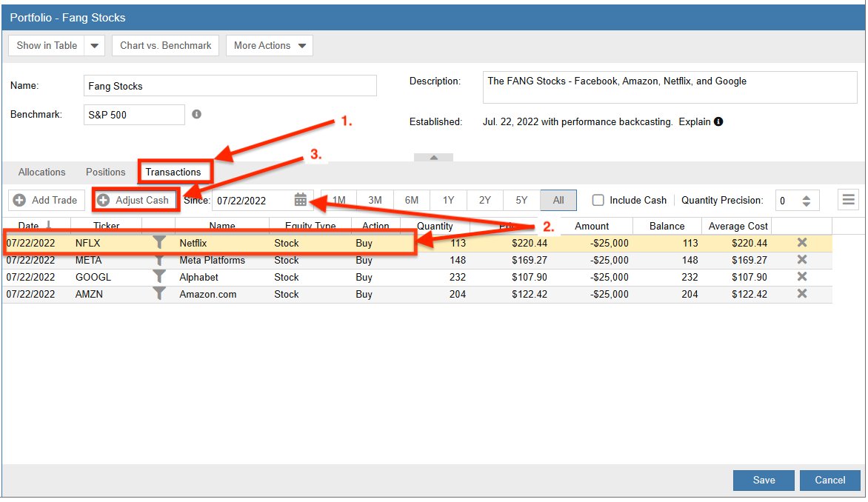Click the filter icon in Netflix row
868x502 pixels.
coord(158,243)
